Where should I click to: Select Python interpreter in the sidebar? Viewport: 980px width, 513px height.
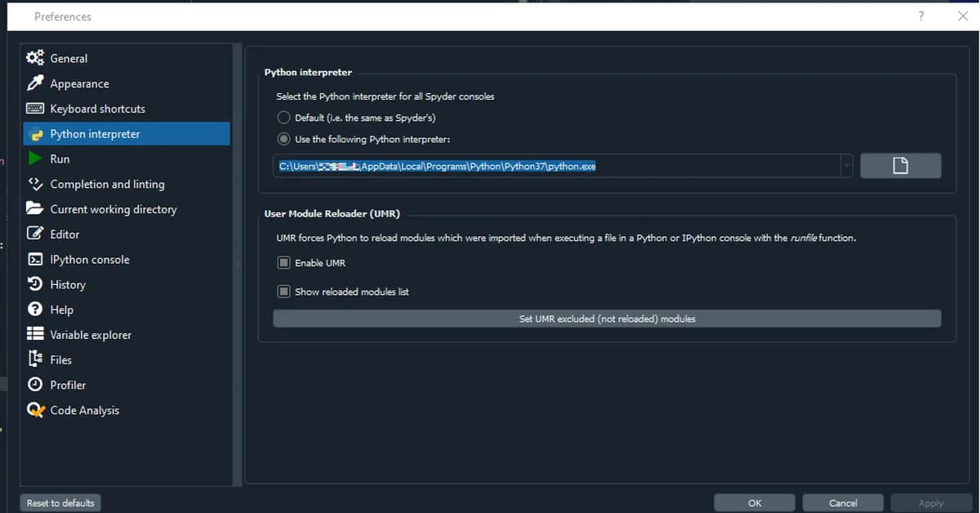point(96,133)
